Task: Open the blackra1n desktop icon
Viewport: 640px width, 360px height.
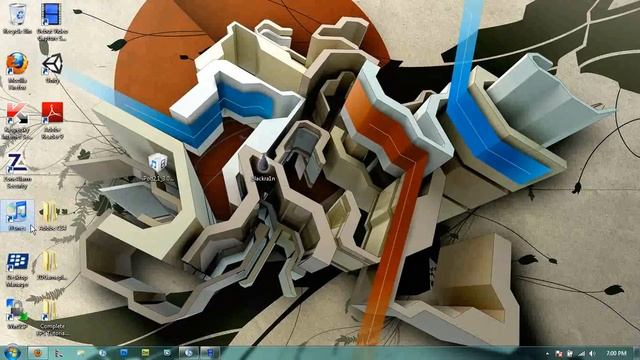Action: 263,168
